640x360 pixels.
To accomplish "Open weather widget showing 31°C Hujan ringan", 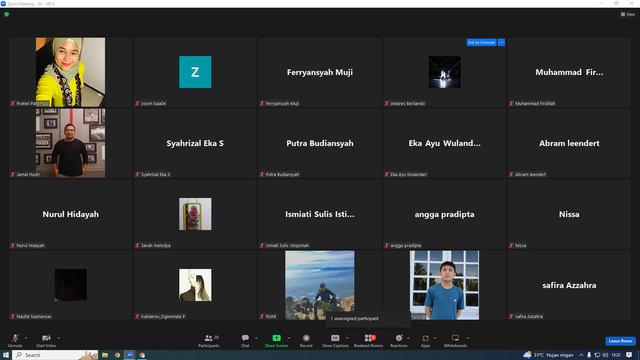I will tap(548, 355).
